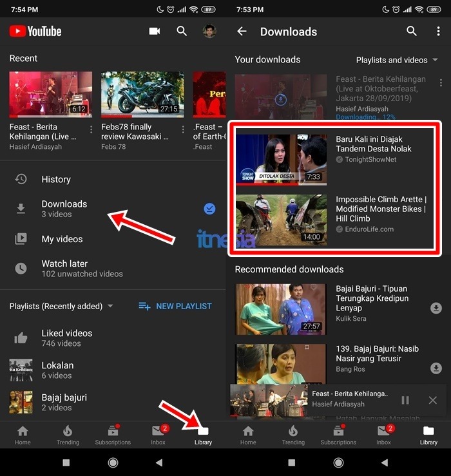
Task: Tap Library tab on the Downloads screen
Action: coord(428,435)
